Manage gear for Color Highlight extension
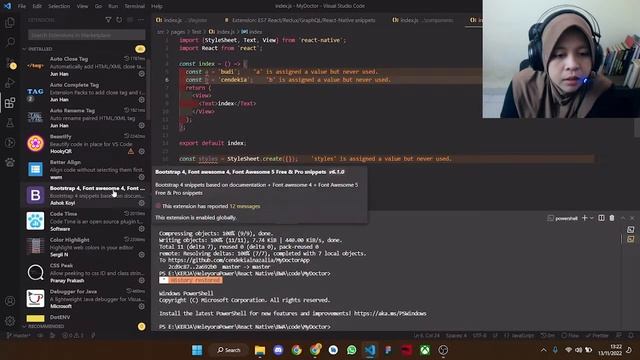 (142, 255)
